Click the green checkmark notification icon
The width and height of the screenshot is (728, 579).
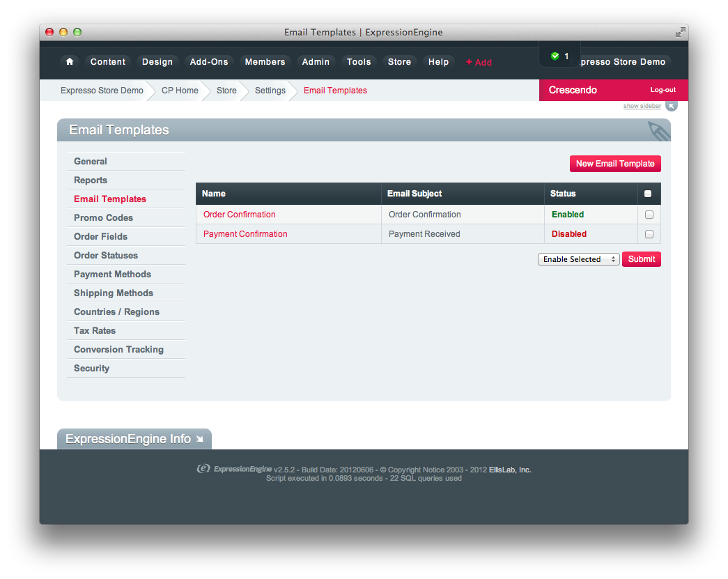(555, 56)
